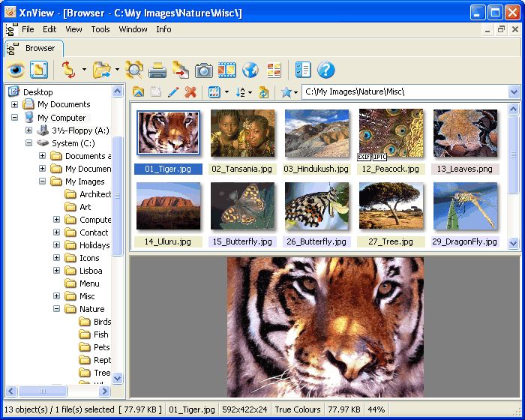Click the red X delete icon
Viewport: 525px width, 420px height.
pyautogui.click(x=190, y=92)
